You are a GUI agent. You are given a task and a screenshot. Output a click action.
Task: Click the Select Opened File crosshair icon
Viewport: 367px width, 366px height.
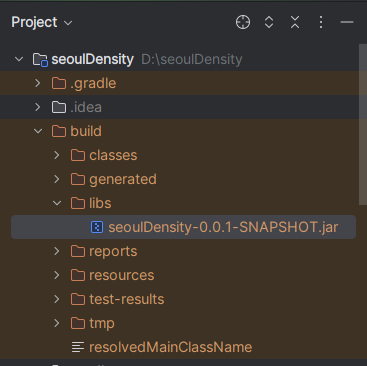[243, 22]
